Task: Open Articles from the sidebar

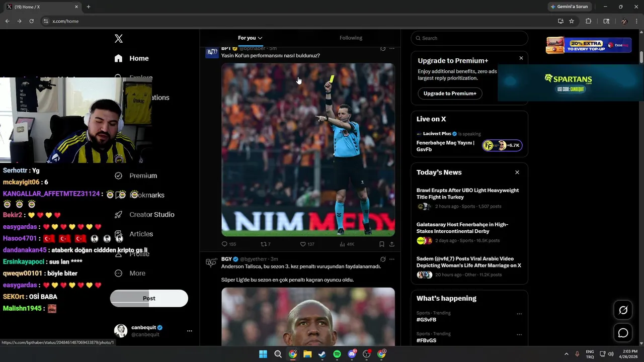Action: point(134,234)
